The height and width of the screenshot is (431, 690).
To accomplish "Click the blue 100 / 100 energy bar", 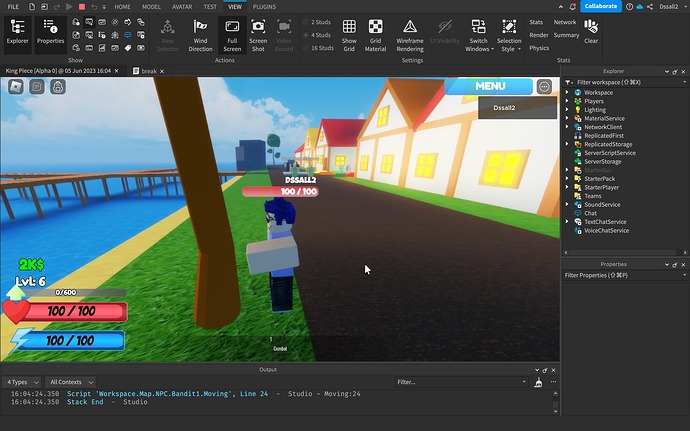I will coord(70,341).
